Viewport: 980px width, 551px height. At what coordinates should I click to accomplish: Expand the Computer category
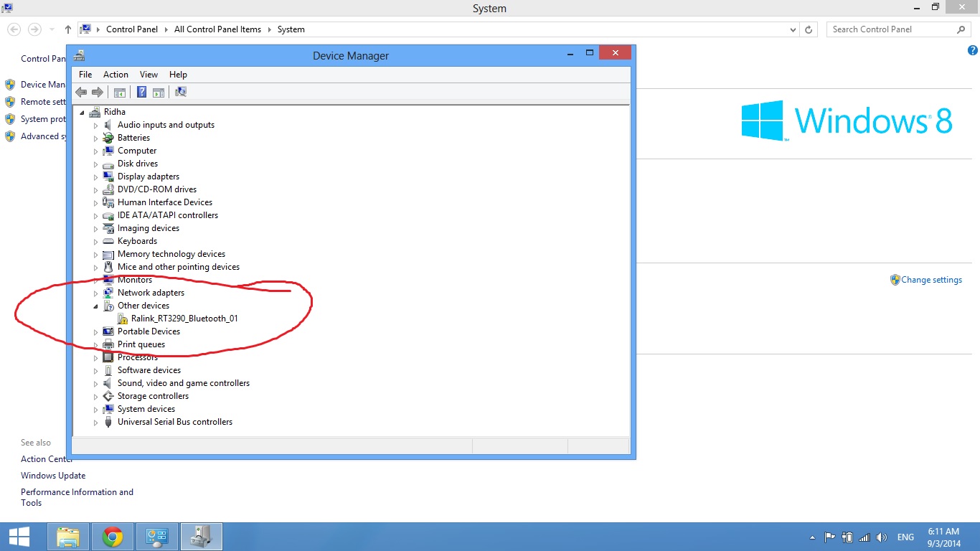(x=95, y=151)
